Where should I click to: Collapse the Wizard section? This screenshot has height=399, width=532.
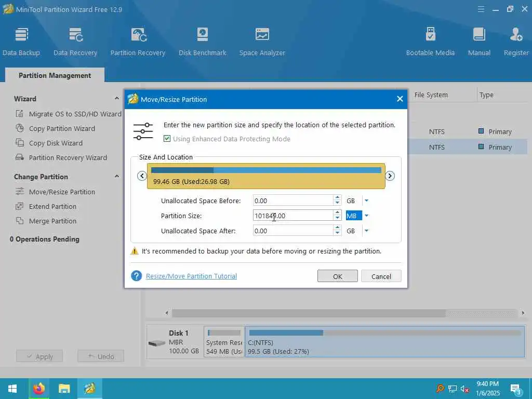pos(117,98)
